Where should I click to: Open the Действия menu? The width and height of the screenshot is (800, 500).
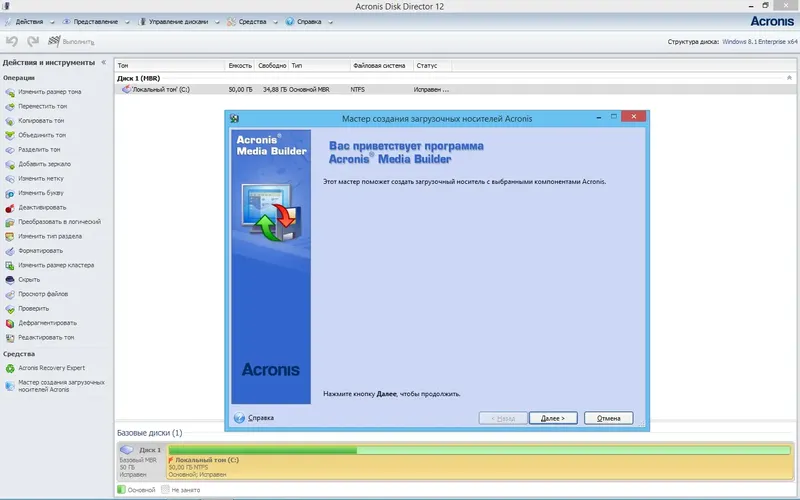click(x=29, y=22)
